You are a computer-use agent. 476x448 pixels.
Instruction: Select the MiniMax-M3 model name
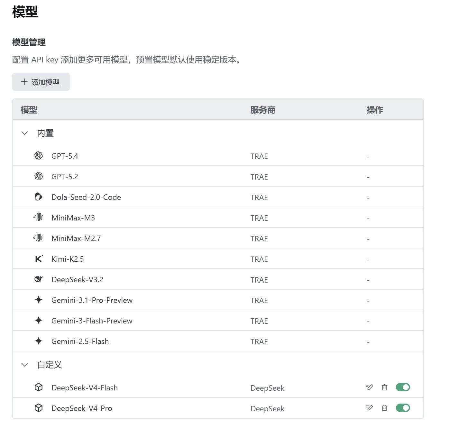73,218
